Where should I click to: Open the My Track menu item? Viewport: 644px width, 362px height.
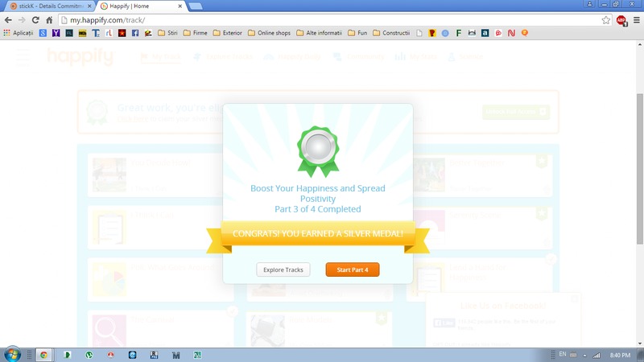160,56
